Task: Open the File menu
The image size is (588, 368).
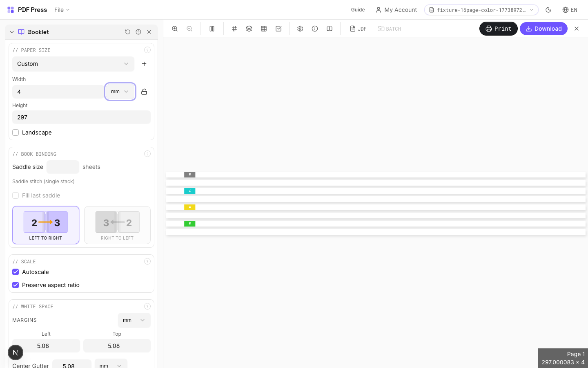Action: point(61,10)
